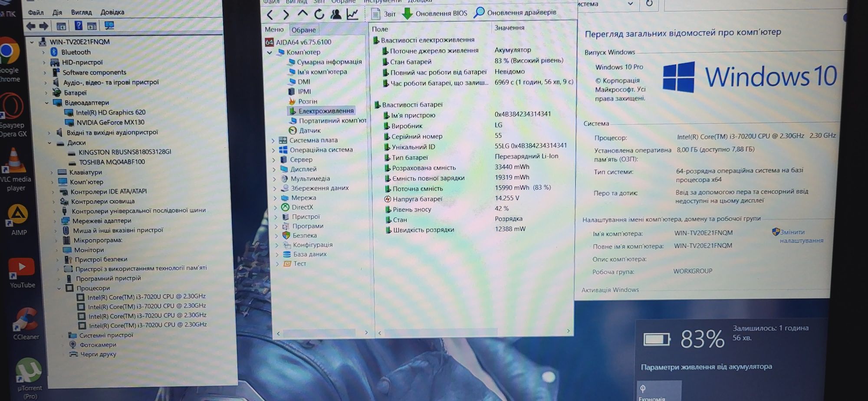This screenshot has width=868, height=401.
Task: Click refresh icon in System window address bar
Action: coord(649,3)
